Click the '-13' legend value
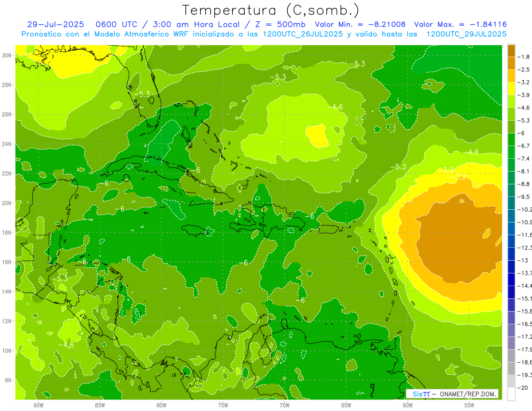The height and width of the screenshot is (411, 532). pyautogui.click(x=523, y=260)
